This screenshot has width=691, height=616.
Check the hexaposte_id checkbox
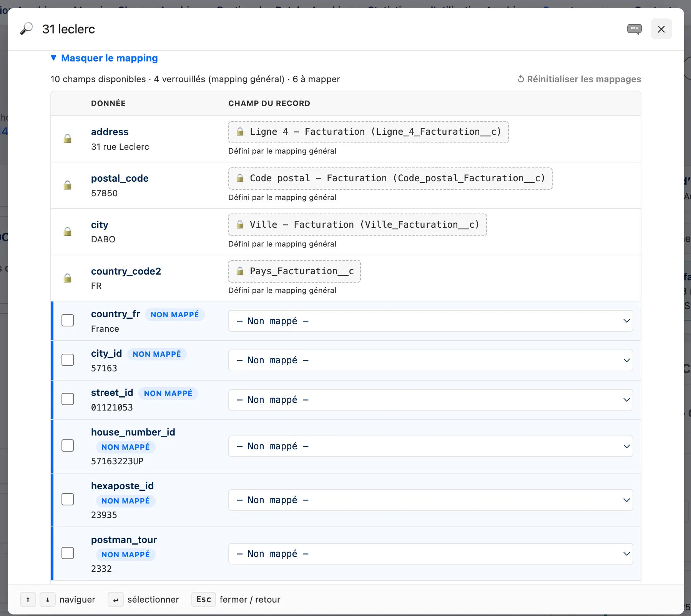[x=68, y=499]
